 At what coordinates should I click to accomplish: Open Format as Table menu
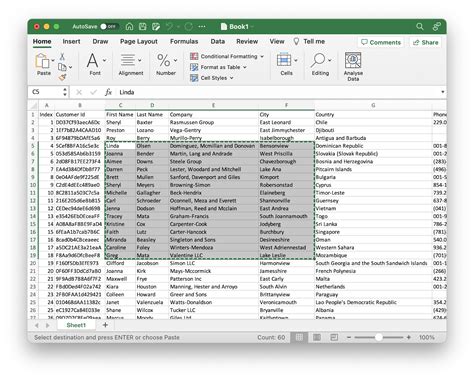point(218,67)
